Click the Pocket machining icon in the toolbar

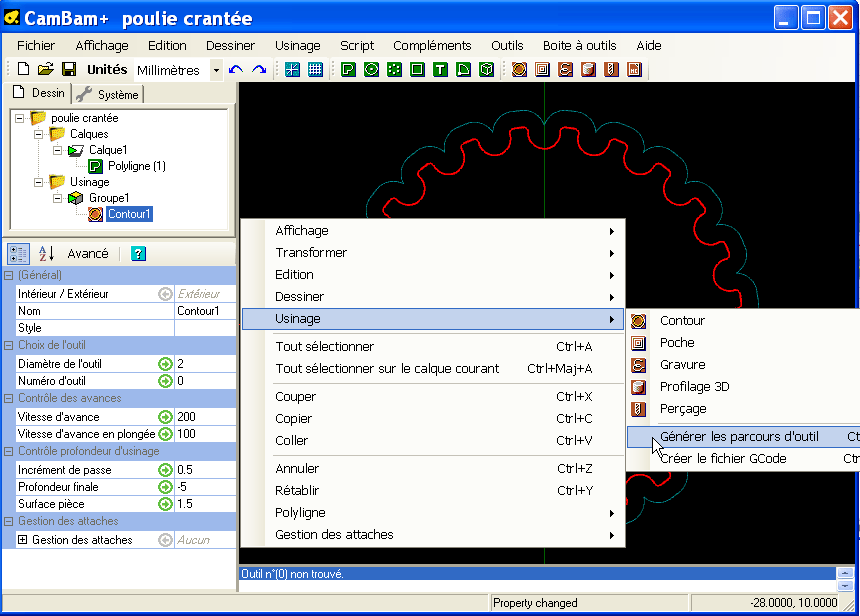click(x=542, y=70)
